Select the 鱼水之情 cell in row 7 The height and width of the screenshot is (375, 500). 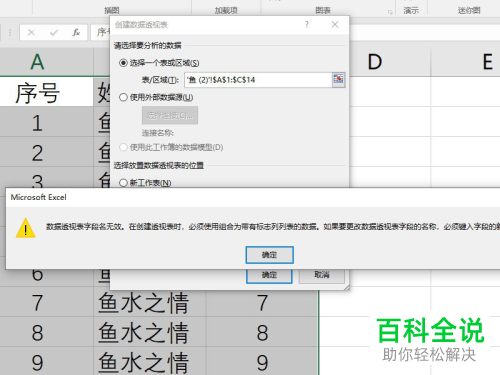coord(150,302)
